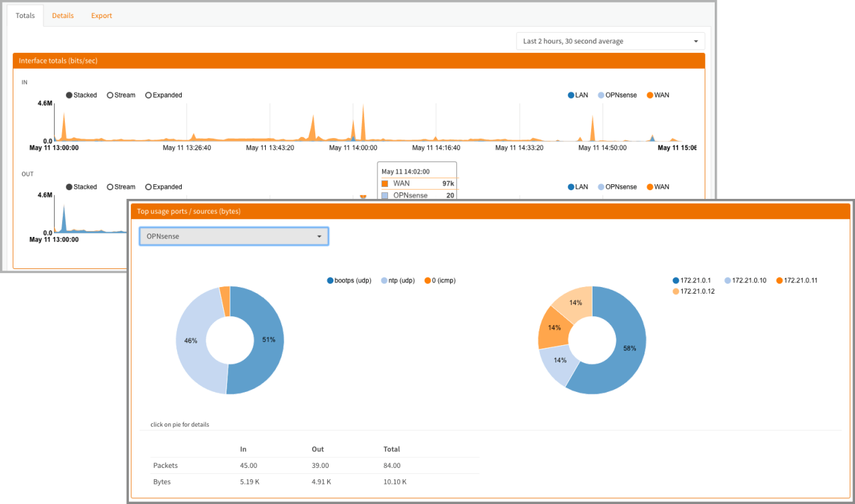Toggle LAN series in OUT chart legend

pos(578,188)
